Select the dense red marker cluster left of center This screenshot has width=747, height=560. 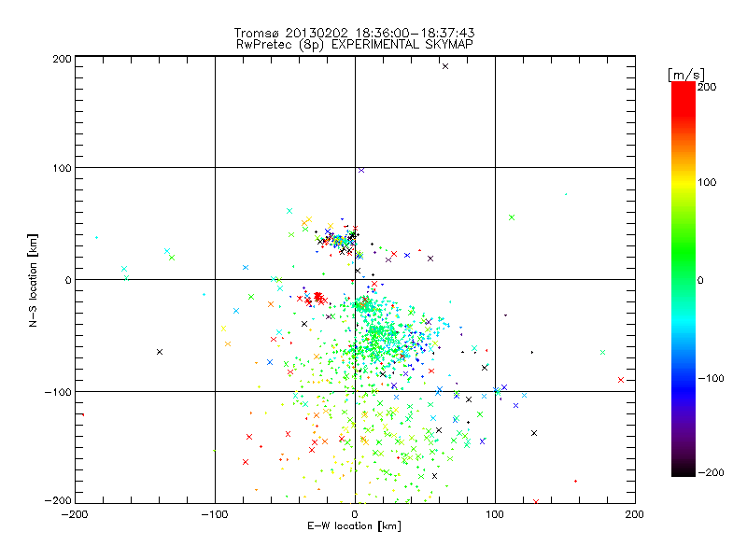click(x=318, y=298)
